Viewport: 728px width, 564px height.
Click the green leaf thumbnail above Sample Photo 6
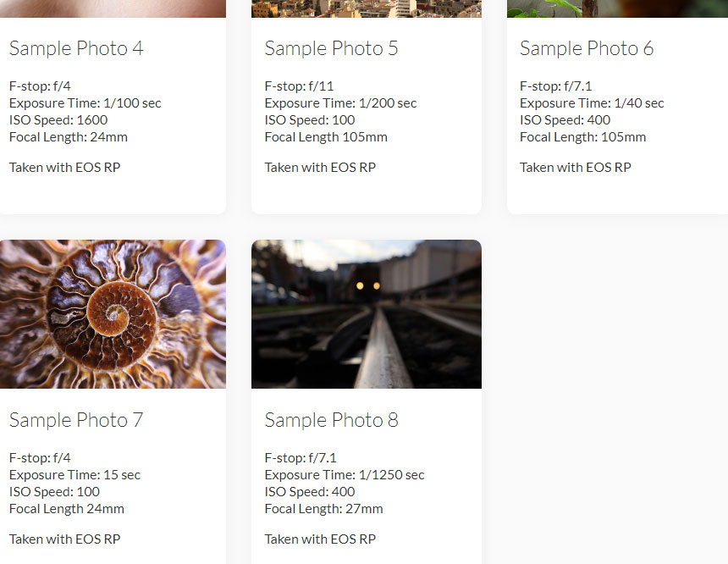pyautogui.click(x=617, y=8)
